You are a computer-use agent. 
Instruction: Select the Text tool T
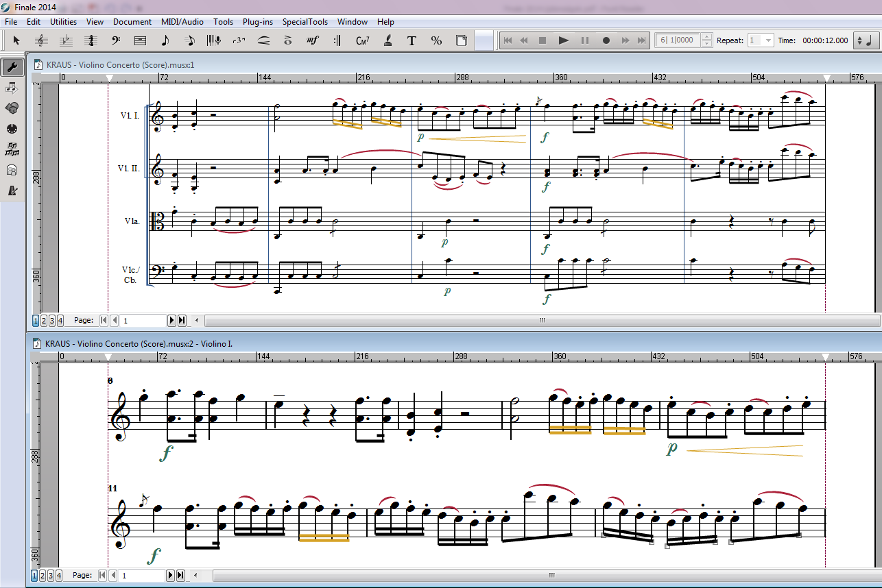[412, 40]
